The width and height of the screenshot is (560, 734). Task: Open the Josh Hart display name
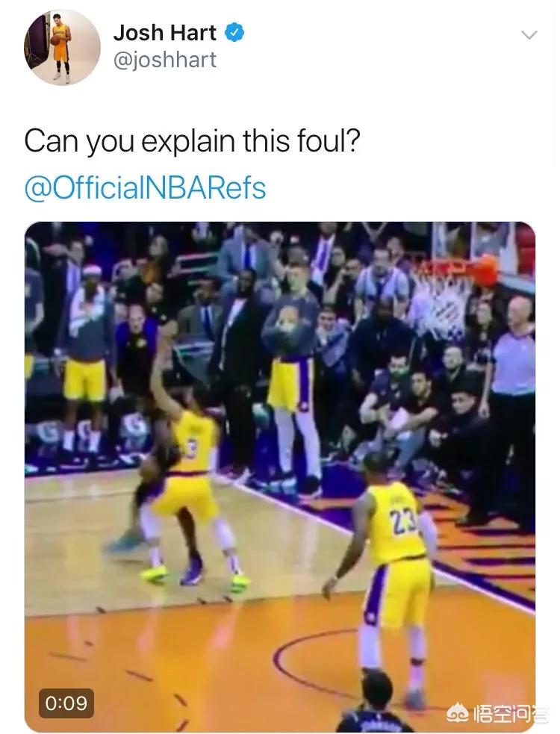(165, 33)
